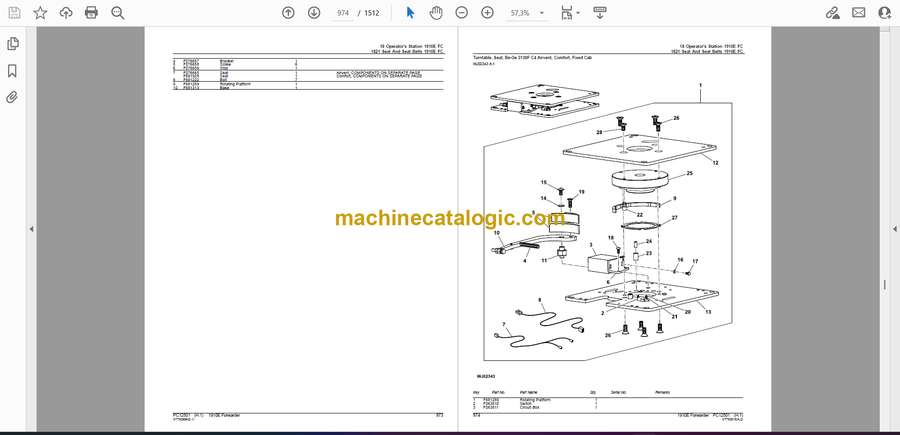Click the vertical scrollbar thumb
This screenshot has height=435, width=900.
click(x=883, y=286)
